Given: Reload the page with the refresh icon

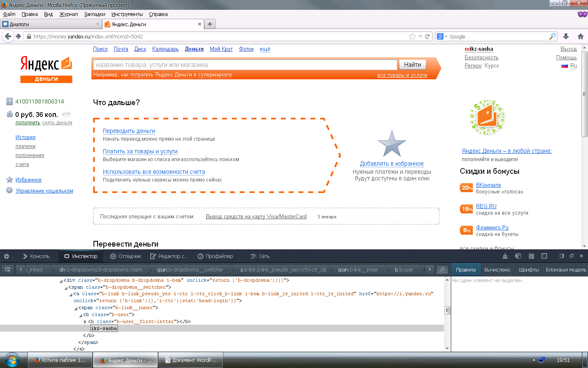Looking at the screenshot, I should point(428,36).
